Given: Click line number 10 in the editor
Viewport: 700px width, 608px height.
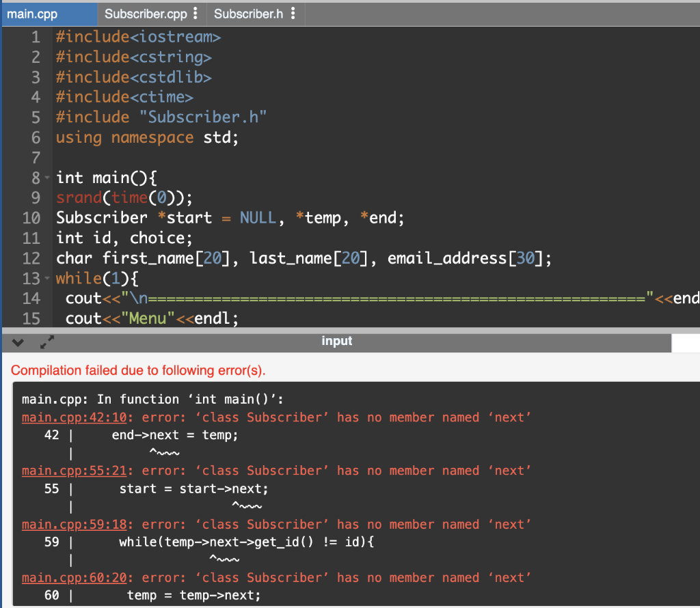Looking at the screenshot, I should coord(30,217).
